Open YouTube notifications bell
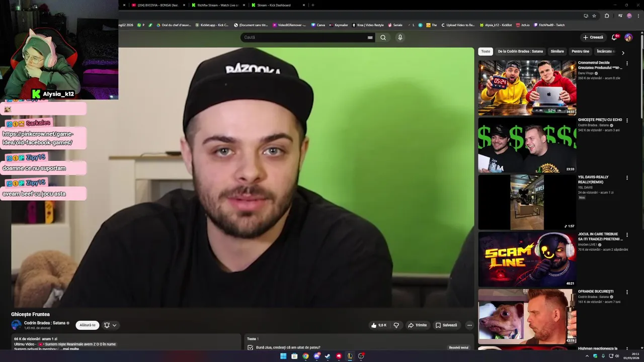The height and width of the screenshot is (362, 644). 614,37
